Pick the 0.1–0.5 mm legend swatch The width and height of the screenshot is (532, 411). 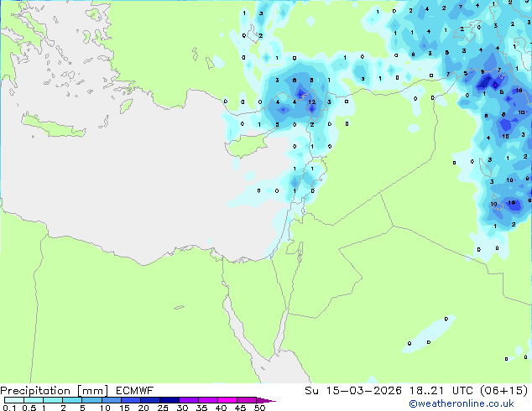coord(14,400)
